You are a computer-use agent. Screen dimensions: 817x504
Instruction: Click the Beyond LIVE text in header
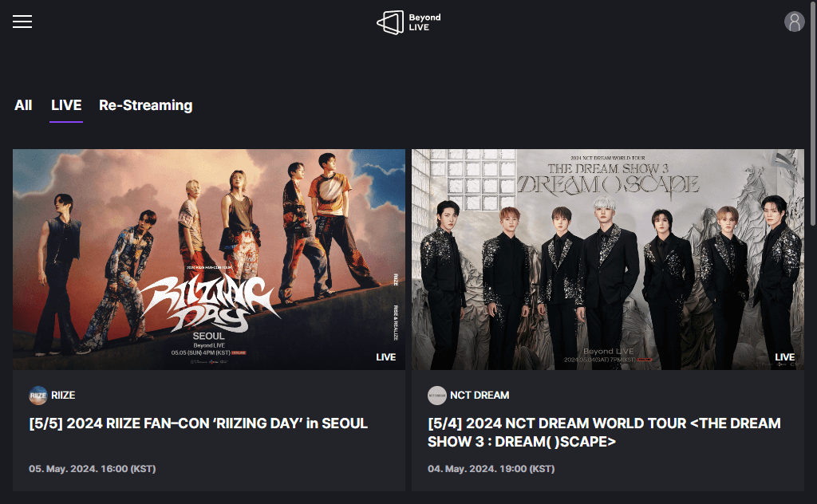tap(424, 22)
